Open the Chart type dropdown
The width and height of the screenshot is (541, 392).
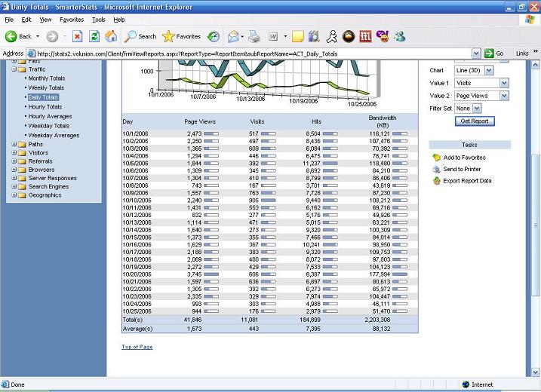[x=488, y=70]
